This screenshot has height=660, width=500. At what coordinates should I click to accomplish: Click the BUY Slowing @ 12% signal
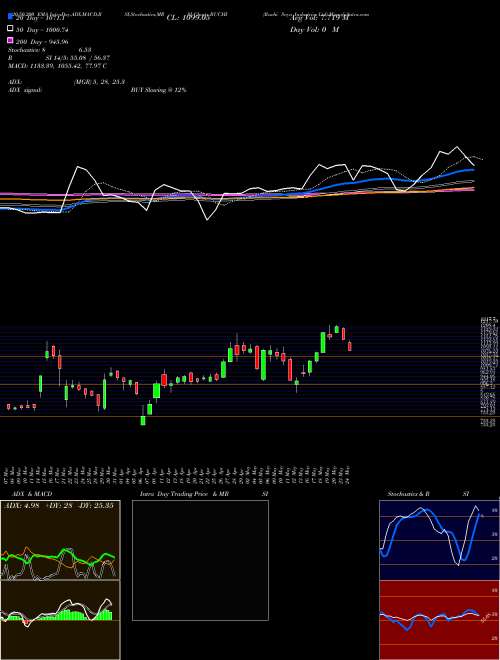click(x=159, y=90)
